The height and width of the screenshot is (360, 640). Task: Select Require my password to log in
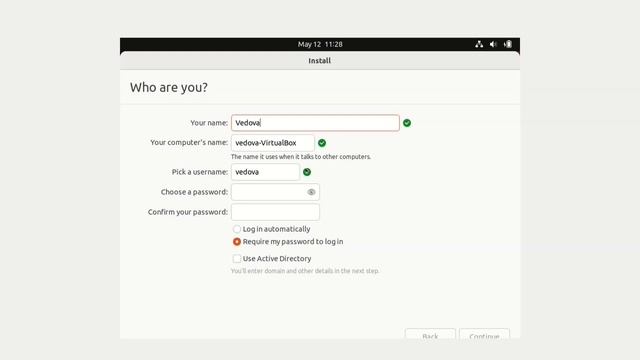pyautogui.click(x=237, y=242)
